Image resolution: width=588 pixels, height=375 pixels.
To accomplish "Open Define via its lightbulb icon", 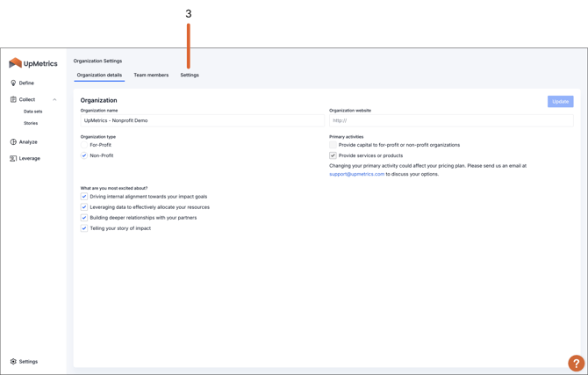I will click(x=13, y=83).
